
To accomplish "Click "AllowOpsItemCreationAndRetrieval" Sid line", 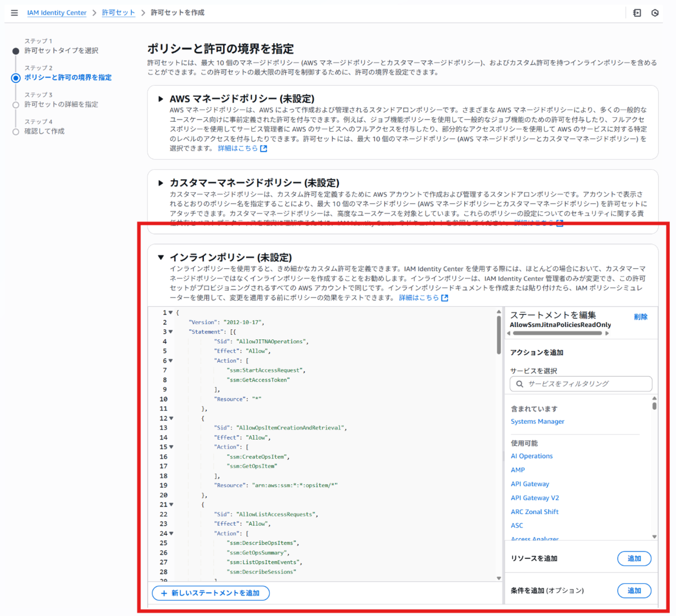I will click(x=281, y=428).
